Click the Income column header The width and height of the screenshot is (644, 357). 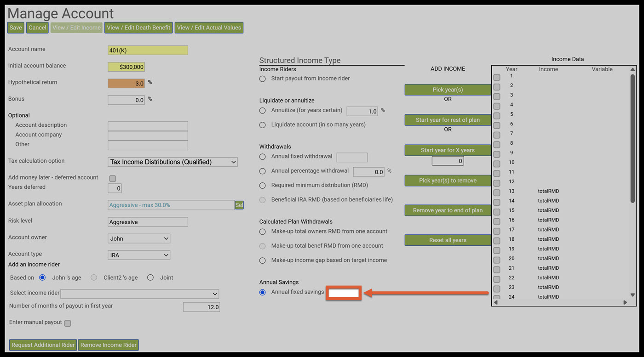coord(548,69)
